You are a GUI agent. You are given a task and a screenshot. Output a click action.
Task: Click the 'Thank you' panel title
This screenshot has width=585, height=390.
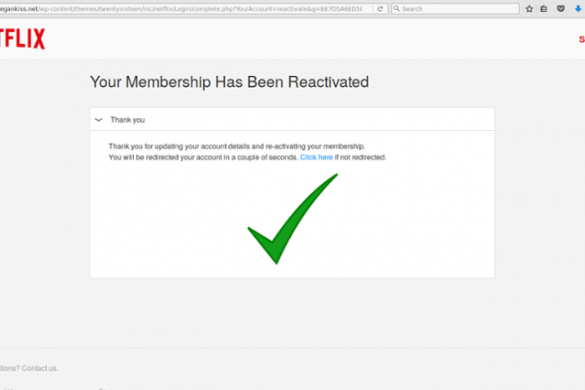(128, 120)
